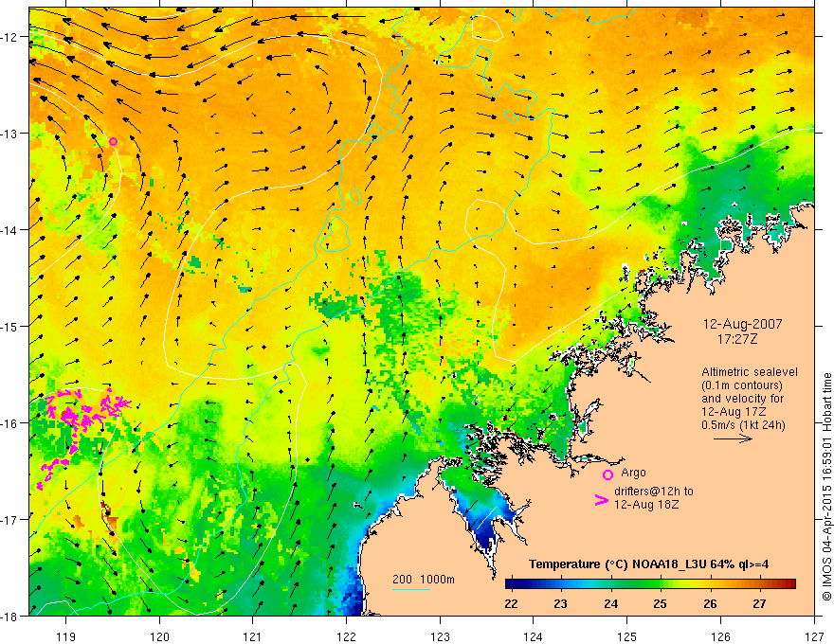834x644 pixels.
Task: Click the Temperature NOAA18_L3U title text
Action: pos(648,564)
